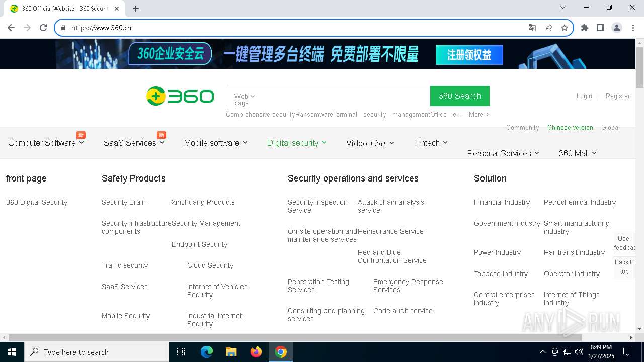Open Traffic security link
The image size is (644, 362).
pos(125,265)
